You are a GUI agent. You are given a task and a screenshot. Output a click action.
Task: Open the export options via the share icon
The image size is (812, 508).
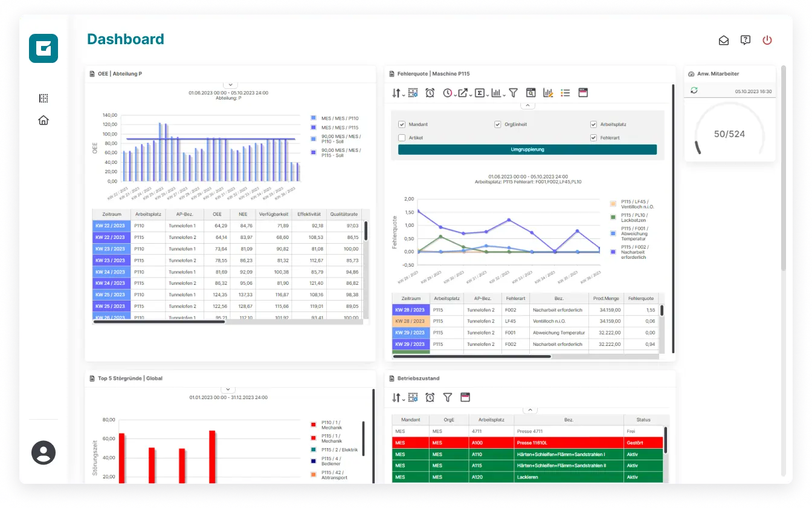(x=463, y=93)
